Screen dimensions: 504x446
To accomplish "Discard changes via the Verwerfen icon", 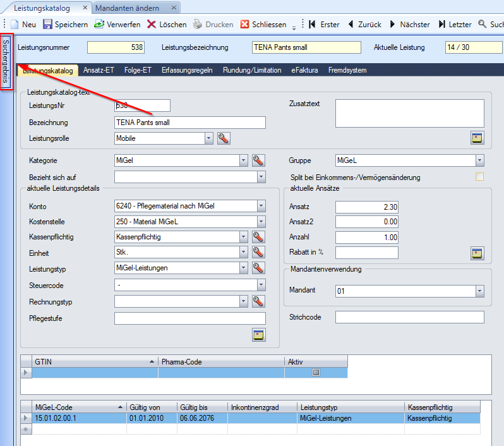I will (x=99, y=25).
